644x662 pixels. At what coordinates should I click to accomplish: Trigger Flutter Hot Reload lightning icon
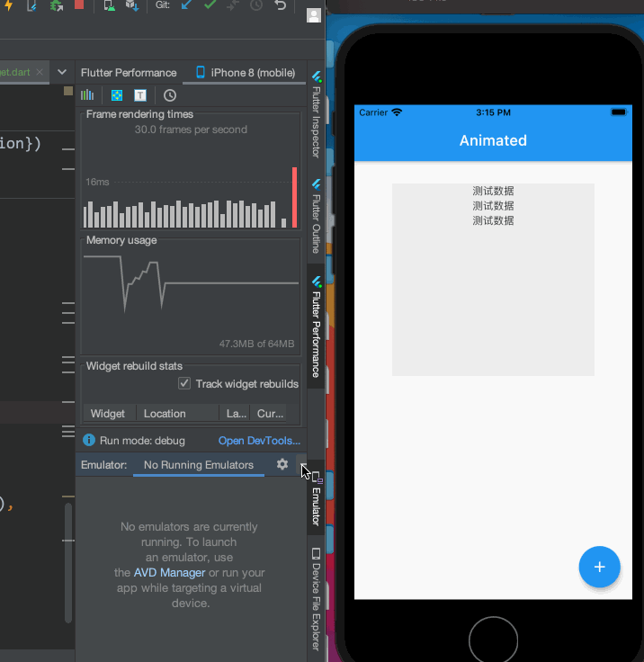click(x=8, y=5)
